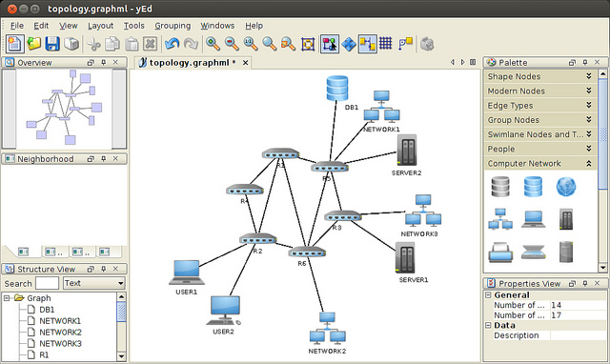Viewport: 610px width, 364px height.
Task: Click the Zoom In magnifier icon
Action: 213,44
